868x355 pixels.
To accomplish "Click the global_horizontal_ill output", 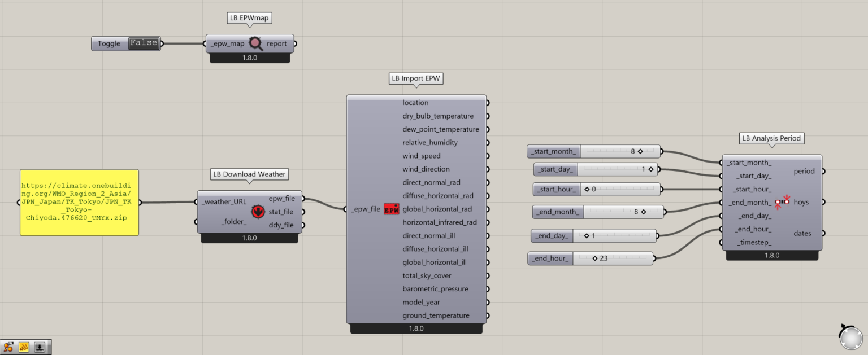I will point(435,262).
